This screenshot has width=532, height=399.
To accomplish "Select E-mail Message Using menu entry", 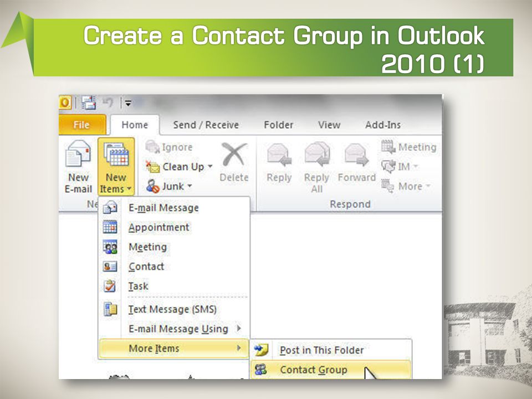I will (x=174, y=329).
